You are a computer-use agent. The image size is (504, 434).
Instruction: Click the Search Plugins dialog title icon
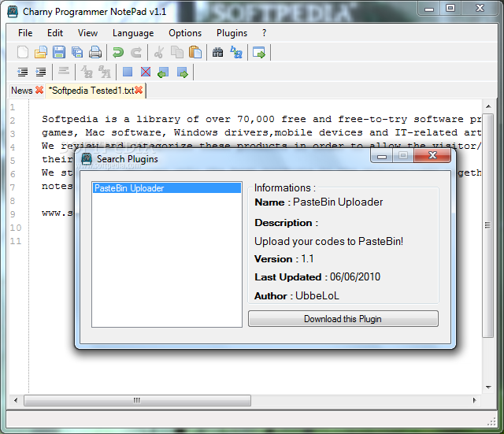coord(87,159)
